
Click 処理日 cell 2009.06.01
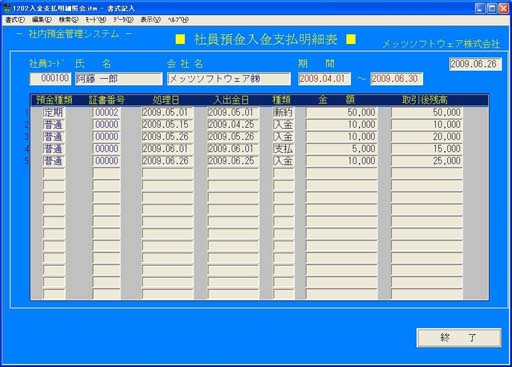coord(167,149)
